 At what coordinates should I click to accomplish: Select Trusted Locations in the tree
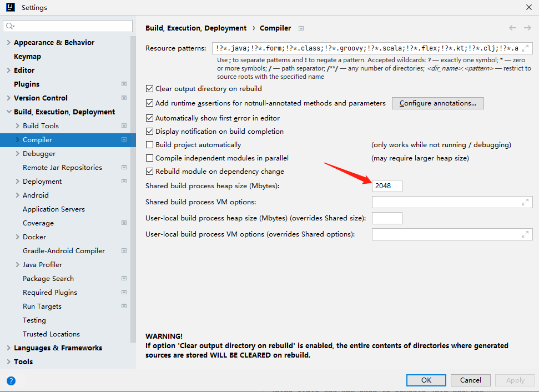point(51,334)
